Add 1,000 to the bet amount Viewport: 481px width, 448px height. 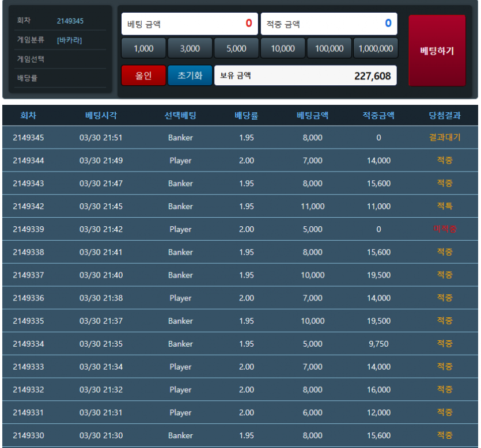143,48
